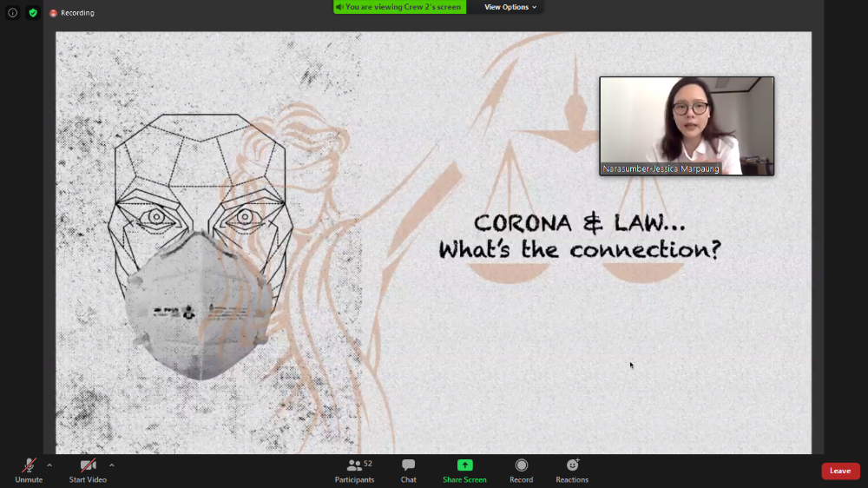This screenshot has height=488, width=868.
Task: Click the green encryption shield icon
Action: pyautogui.click(x=33, y=13)
